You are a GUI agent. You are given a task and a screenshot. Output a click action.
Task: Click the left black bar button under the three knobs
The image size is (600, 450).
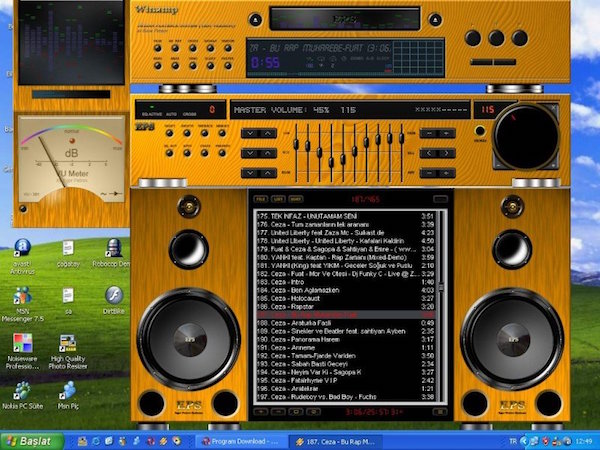pos(481,62)
